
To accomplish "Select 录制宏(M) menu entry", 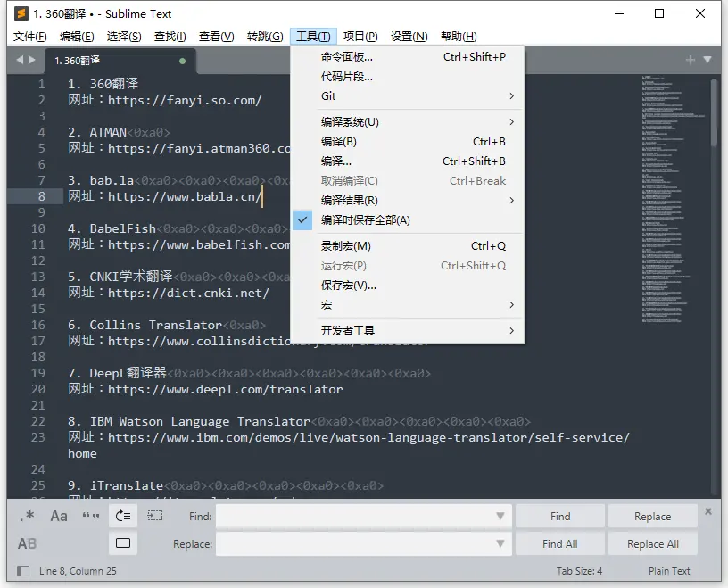I will 407,246.
